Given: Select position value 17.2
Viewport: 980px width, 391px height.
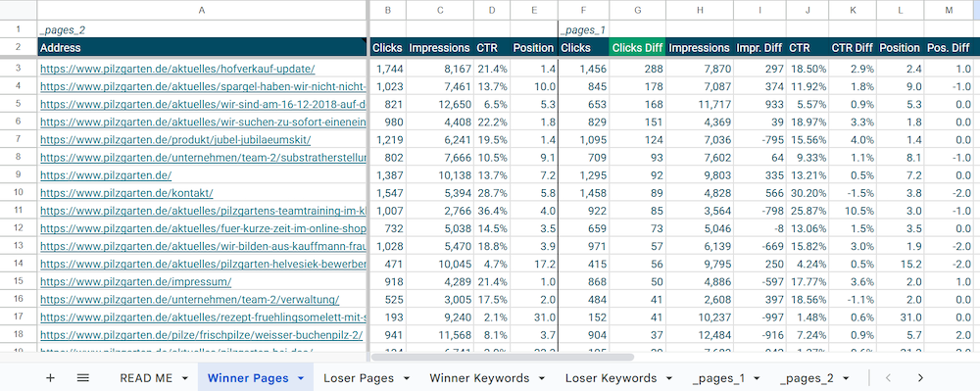Looking at the screenshot, I should point(534,265).
